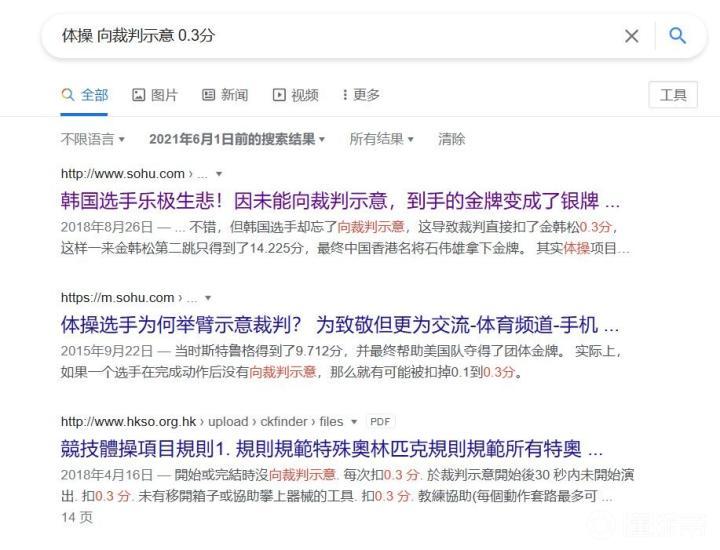Open the 韩国选手乐极生悲 search result

340,200
